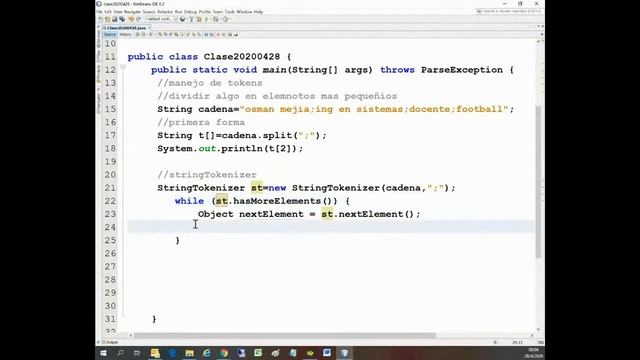Click the Shift Line Left icon
The image size is (640, 360).
click(x=207, y=35)
